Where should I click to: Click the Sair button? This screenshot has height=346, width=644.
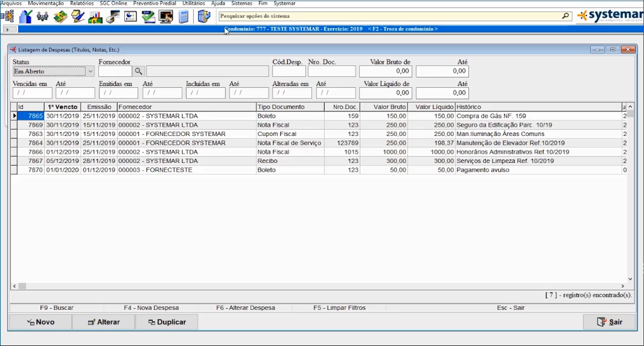click(x=610, y=322)
